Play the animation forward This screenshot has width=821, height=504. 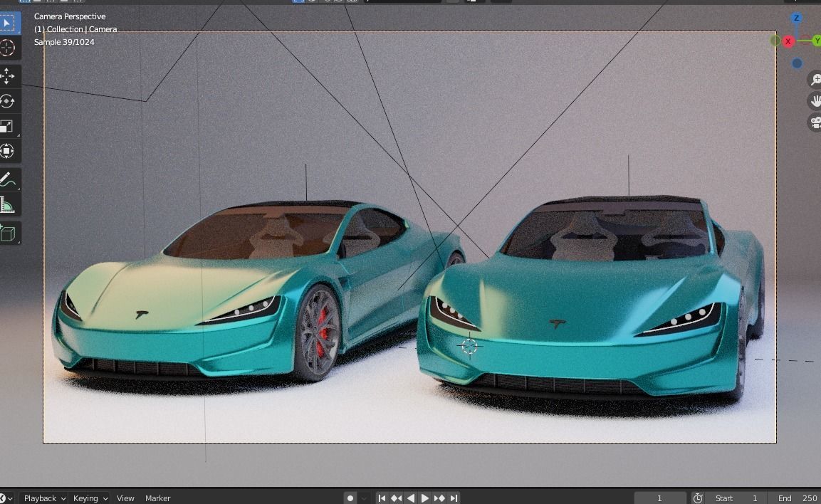(424, 498)
